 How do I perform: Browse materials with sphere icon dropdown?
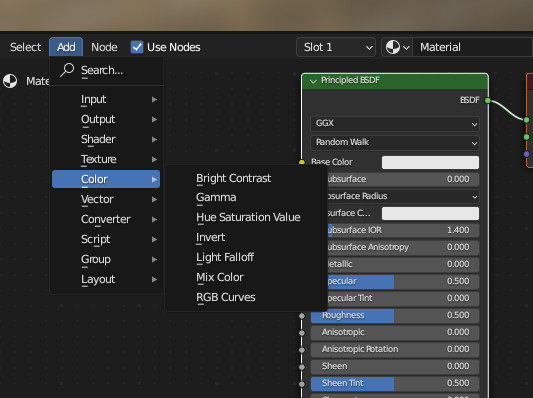coord(397,47)
